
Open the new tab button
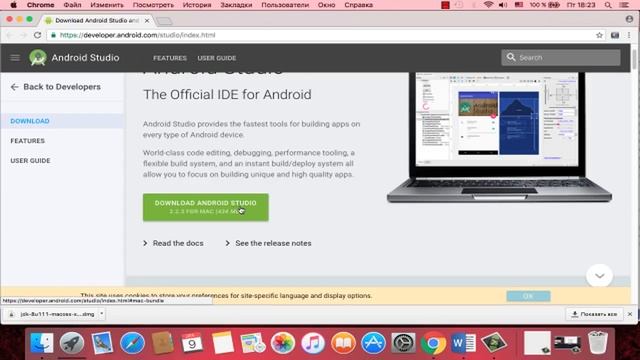coord(164,21)
